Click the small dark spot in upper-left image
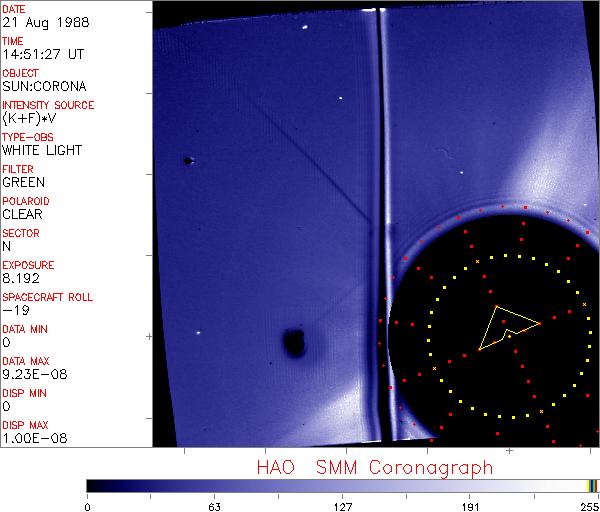The image size is (600, 512). pyautogui.click(x=187, y=160)
